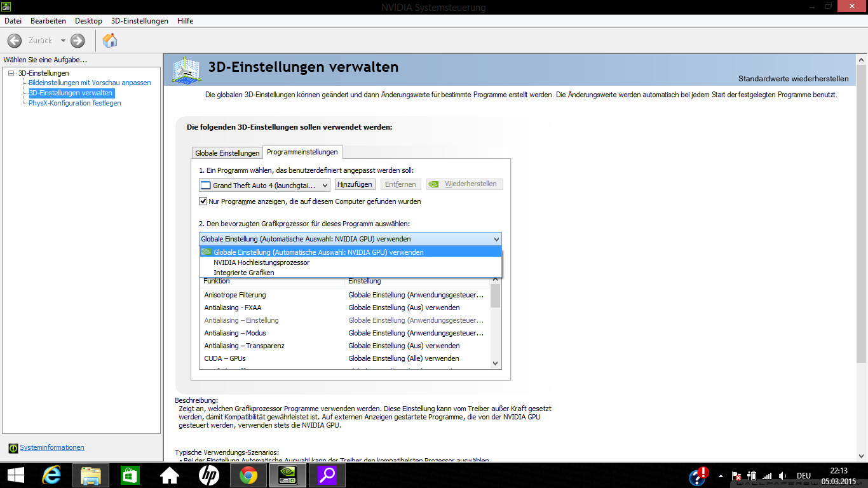Open the Desktop menu
868x488 pixels.
[x=88, y=21]
